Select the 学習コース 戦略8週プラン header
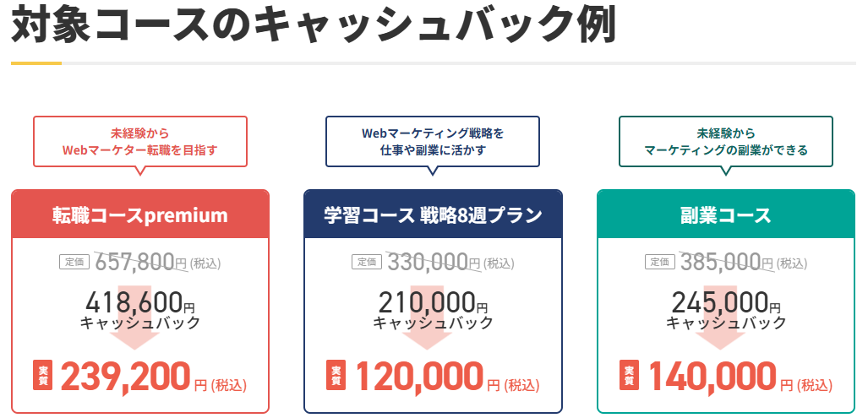The image size is (868, 418). tap(433, 214)
